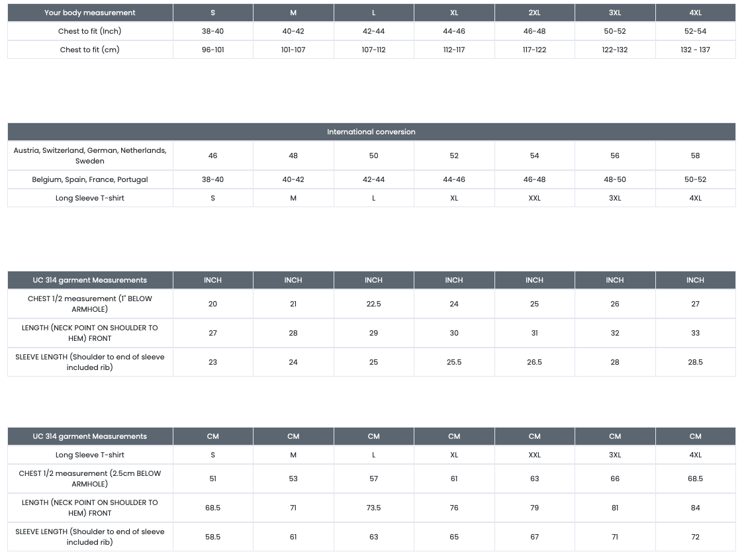The height and width of the screenshot is (560, 748).
Task: Select the Austria, Switzerland, German row label
Action: pyautogui.click(x=90, y=156)
